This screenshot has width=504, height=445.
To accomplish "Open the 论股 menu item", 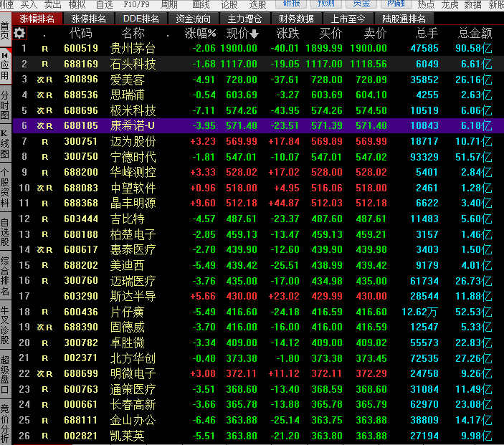I will (229, 4).
